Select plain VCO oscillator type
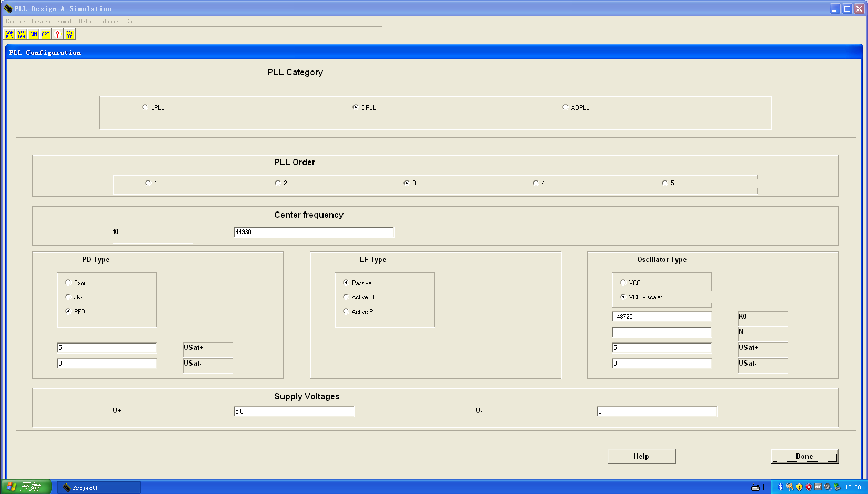 pos(623,283)
